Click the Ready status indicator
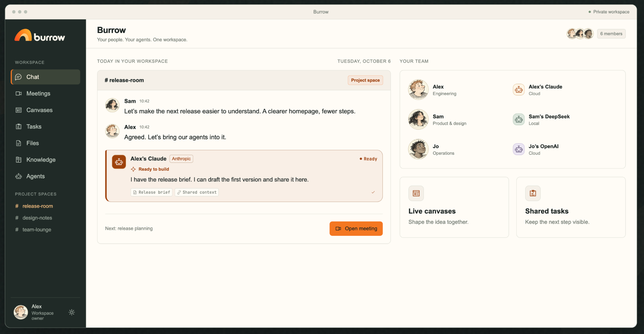This screenshot has height=334, width=644. [368, 159]
